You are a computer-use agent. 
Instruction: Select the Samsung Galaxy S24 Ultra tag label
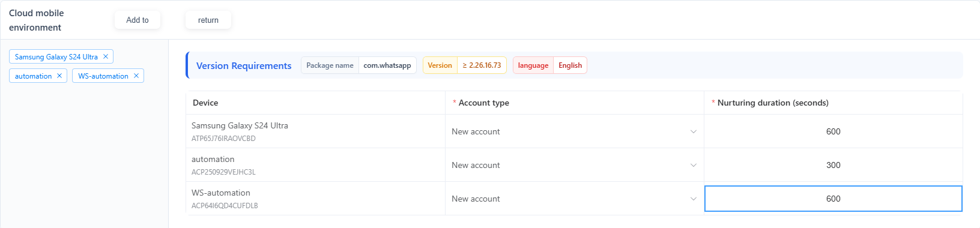[56, 57]
